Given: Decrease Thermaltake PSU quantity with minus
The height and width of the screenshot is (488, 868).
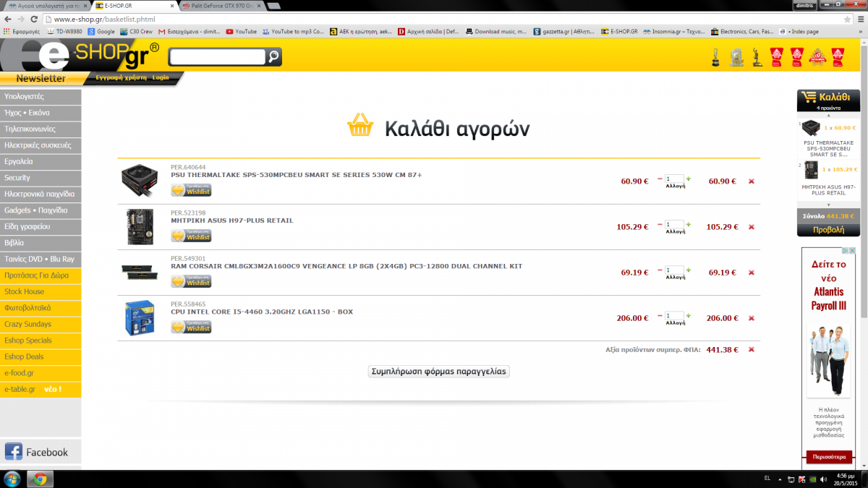Looking at the screenshot, I should coord(660,179).
